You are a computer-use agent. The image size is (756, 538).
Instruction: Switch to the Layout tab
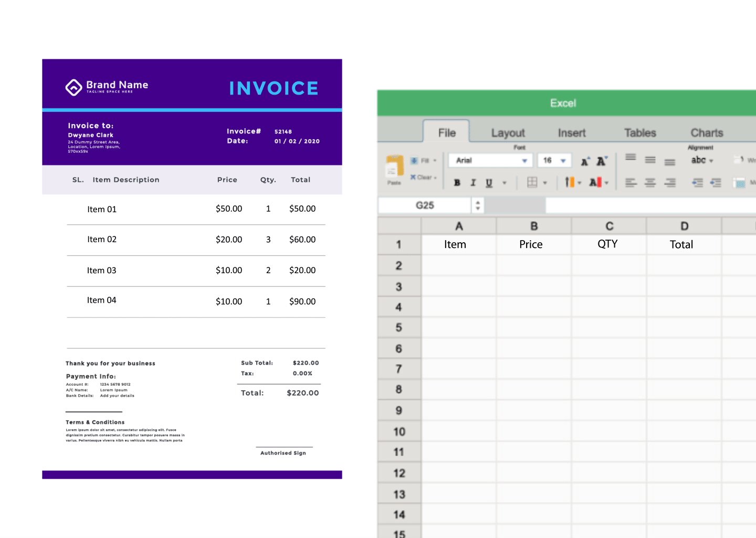508,133
